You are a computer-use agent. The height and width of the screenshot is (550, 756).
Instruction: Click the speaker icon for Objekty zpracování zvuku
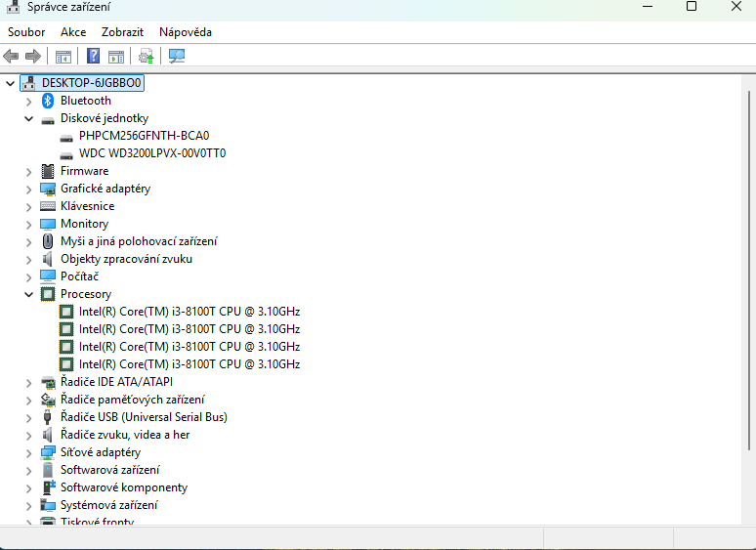47,259
